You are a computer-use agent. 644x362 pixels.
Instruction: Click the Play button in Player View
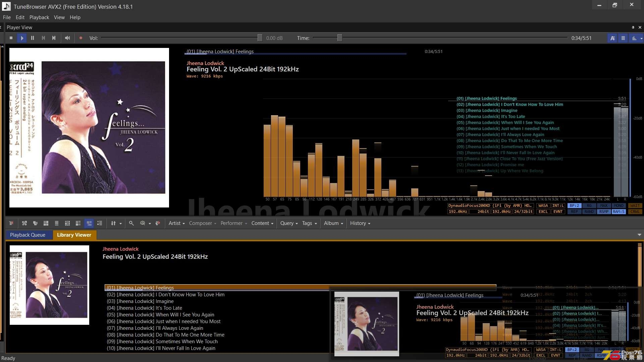(22, 38)
